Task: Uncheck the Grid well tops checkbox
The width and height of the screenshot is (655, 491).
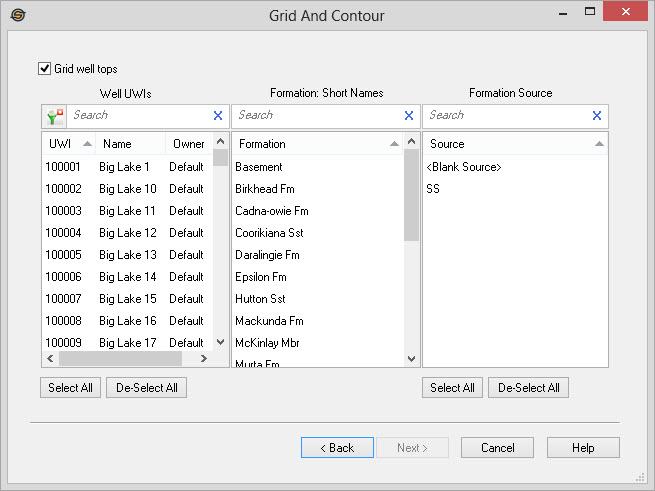Action: (x=44, y=69)
